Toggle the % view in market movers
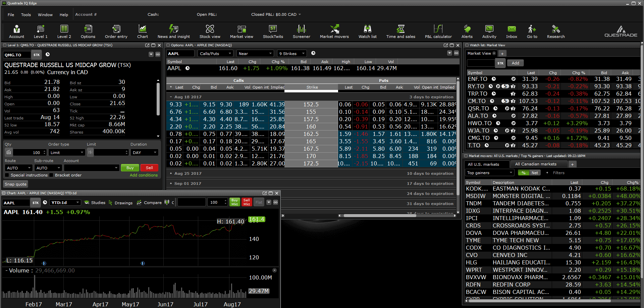644x308 pixels. click(523, 173)
